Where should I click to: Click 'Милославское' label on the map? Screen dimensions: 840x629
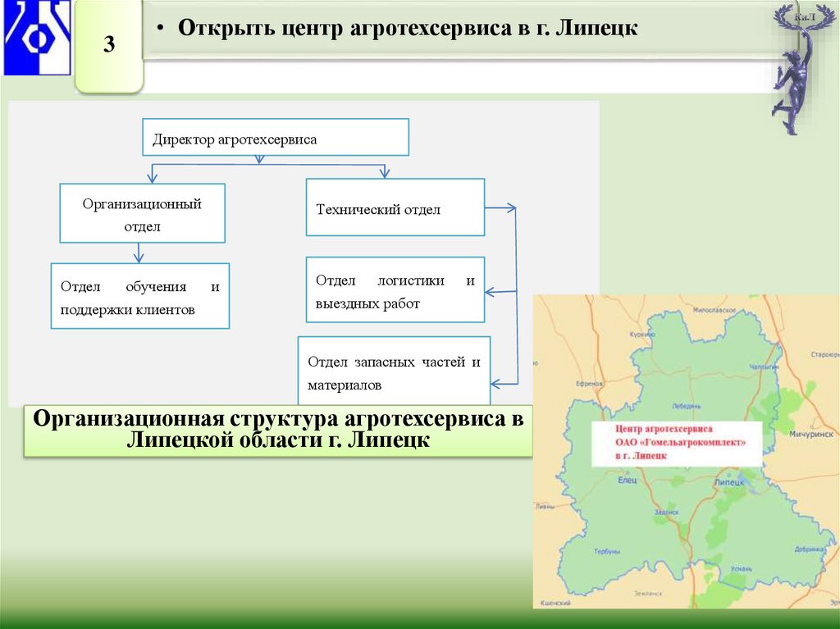(x=714, y=310)
